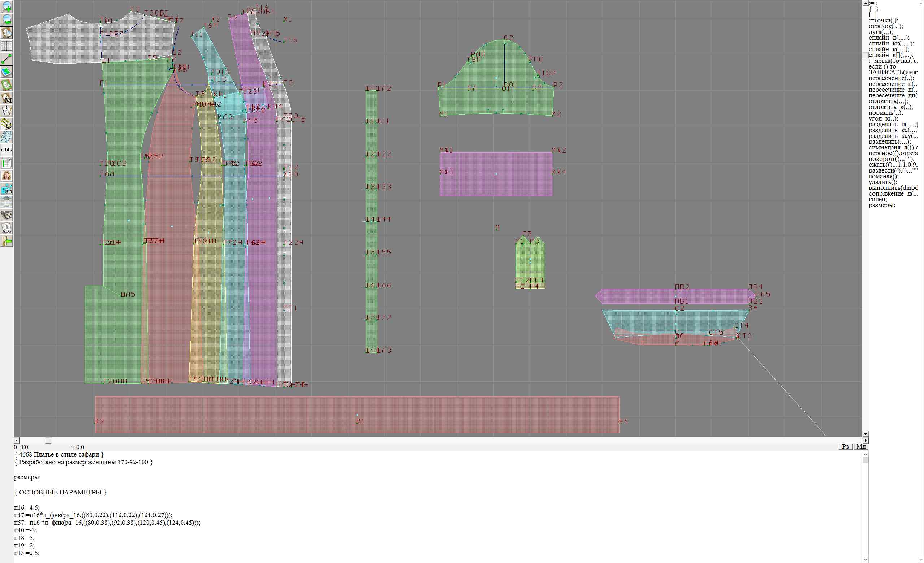Click the G gradation icon

(7, 124)
